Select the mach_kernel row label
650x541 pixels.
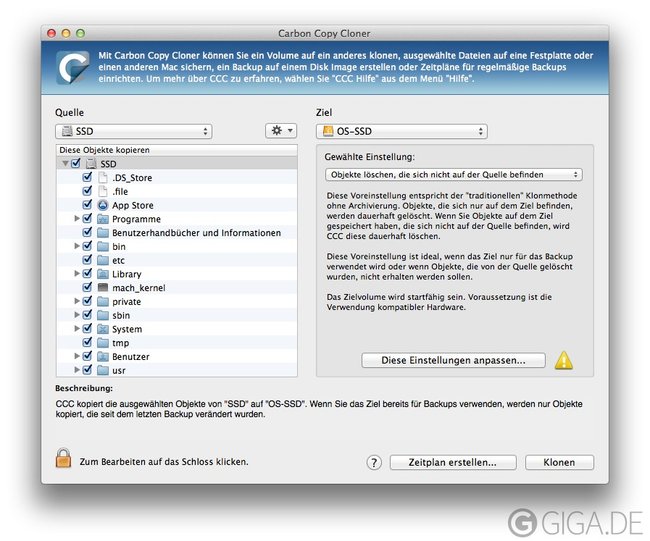click(x=138, y=288)
